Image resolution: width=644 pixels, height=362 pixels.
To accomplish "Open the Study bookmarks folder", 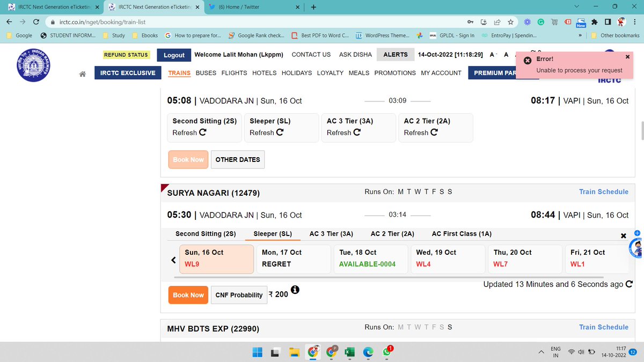I will [x=114, y=35].
